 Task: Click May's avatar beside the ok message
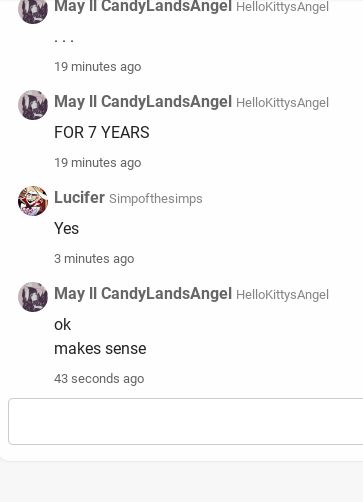pos(33,297)
